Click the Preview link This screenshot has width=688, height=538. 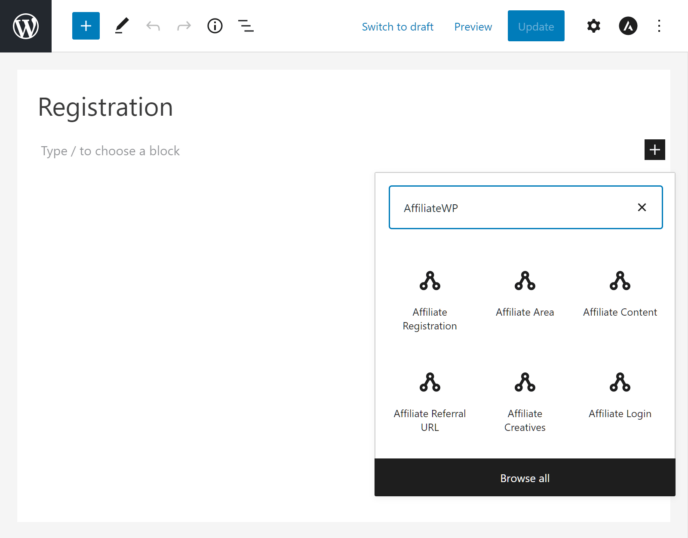tap(473, 27)
